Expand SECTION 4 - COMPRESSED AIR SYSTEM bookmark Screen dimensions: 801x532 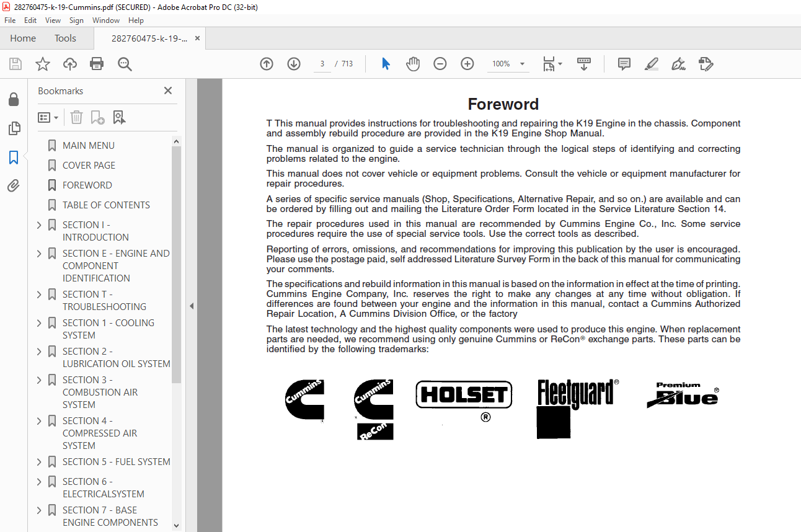pos(39,421)
